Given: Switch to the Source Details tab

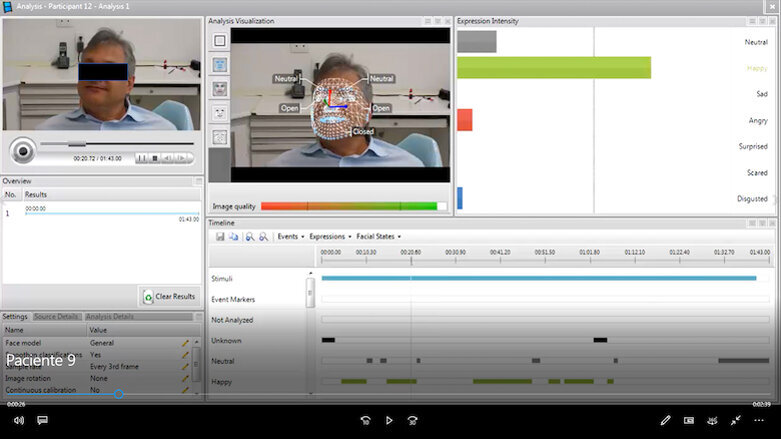Looking at the screenshot, I should [57, 316].
